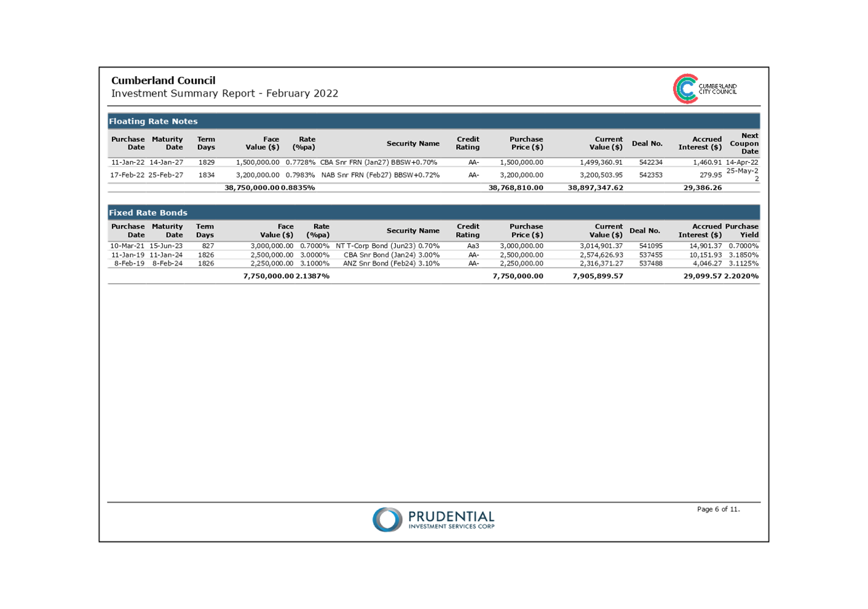Click maturity date 8-Feb-24

coord(168,263)
